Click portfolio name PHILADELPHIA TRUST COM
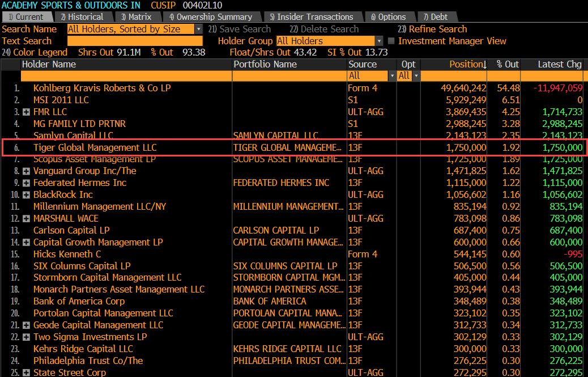 click(289, 361)
